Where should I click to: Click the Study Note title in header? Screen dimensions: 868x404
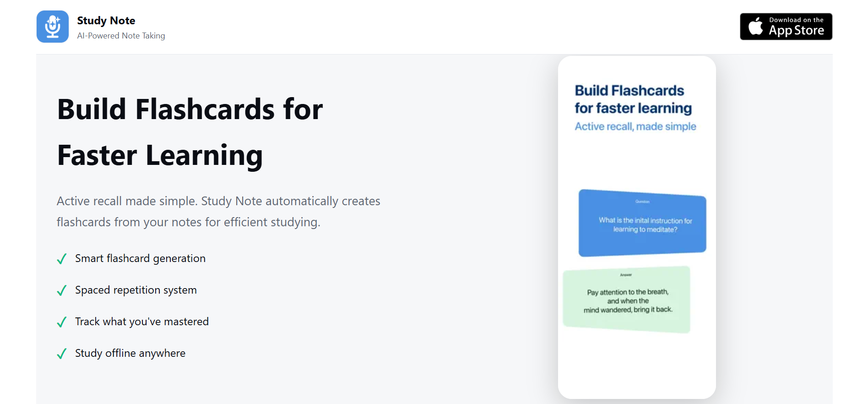pyautogui.click(x=106, y=20)
